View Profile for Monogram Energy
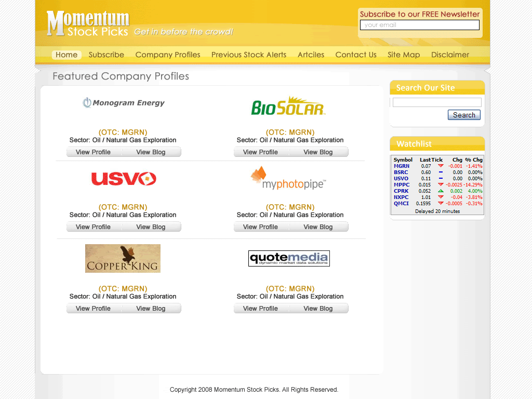This screenshot has height=399, width=532. pos(94,152)
